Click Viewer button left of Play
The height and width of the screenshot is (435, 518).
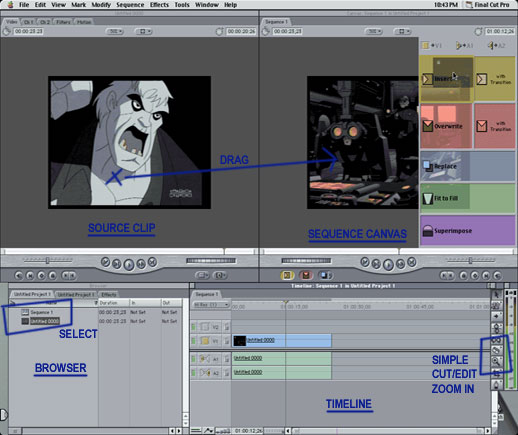(117, 264)
